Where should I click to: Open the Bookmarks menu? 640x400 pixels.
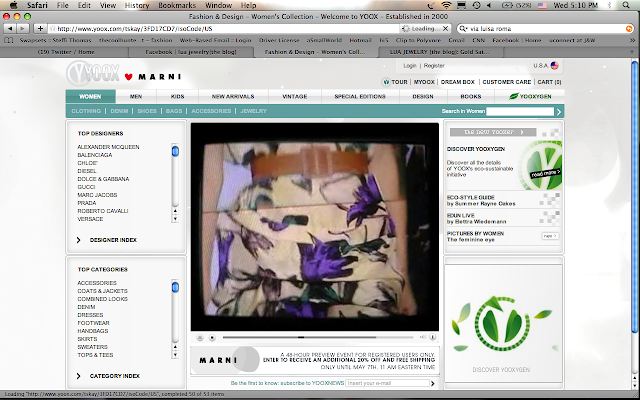click(177, 5)
